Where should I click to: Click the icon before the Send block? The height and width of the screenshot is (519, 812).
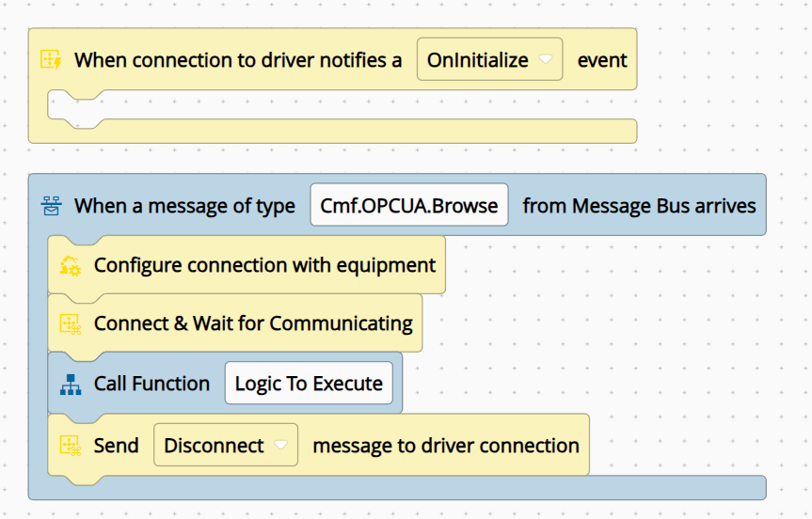pos(71,446)
